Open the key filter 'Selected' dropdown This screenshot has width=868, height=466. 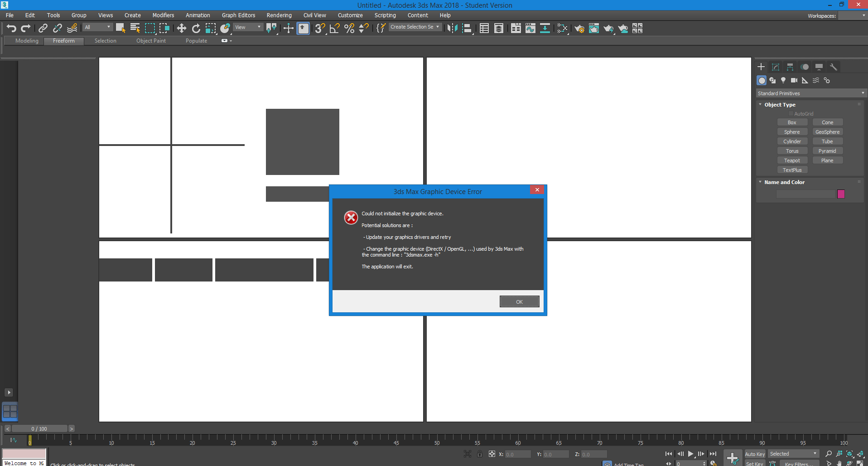[x=793, y=454]
